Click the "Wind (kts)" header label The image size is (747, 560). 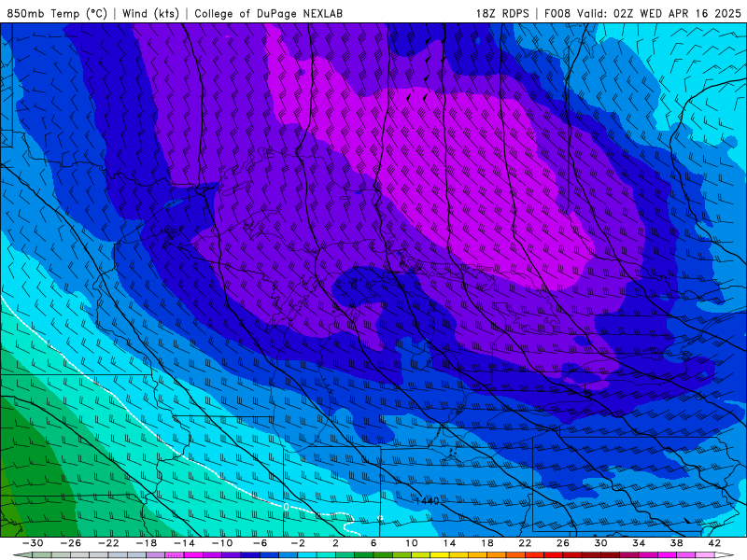point(150,13)
